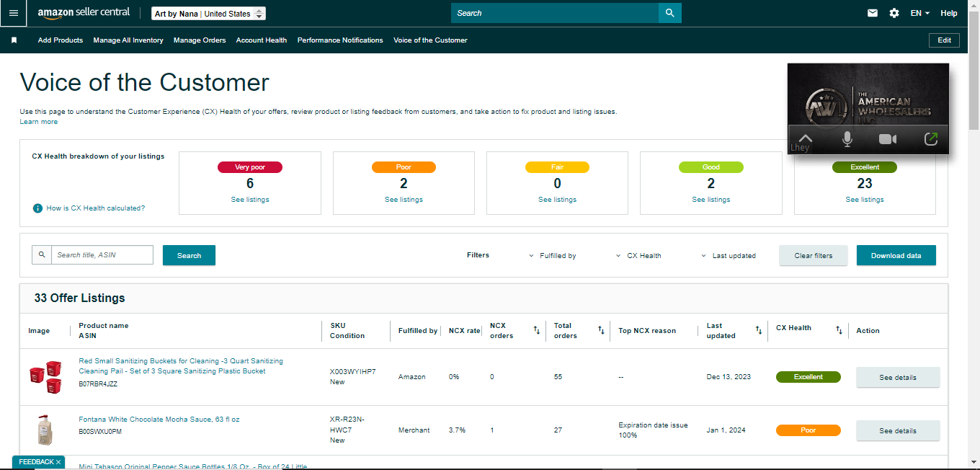Viewport: 980px width, 470px height.
Task: See listings under Excellent
Action: pos(865,200)
